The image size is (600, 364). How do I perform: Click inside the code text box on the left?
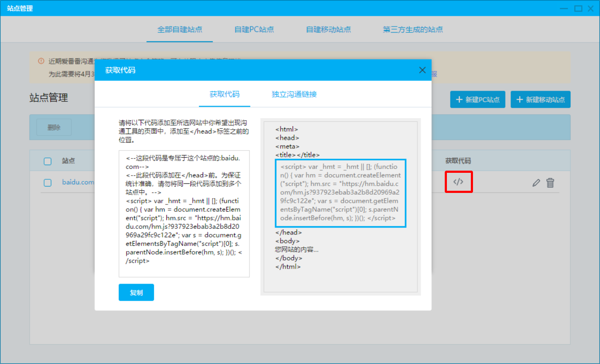click(184, 213)
